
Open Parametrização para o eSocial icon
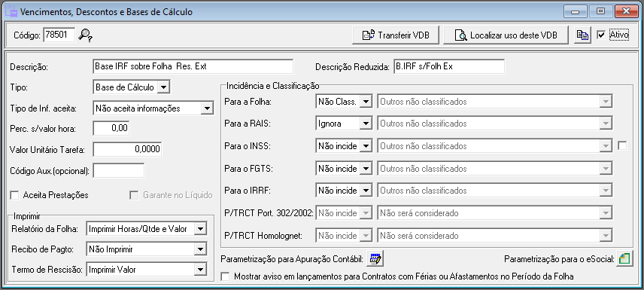pyautogui.click(x=624, y=258)
